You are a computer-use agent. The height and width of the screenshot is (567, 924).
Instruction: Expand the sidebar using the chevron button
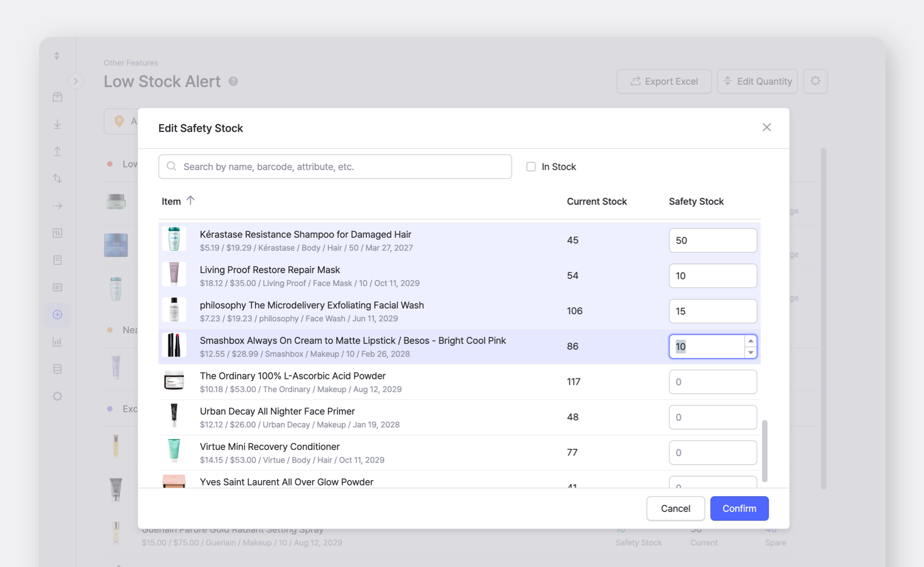76,81
